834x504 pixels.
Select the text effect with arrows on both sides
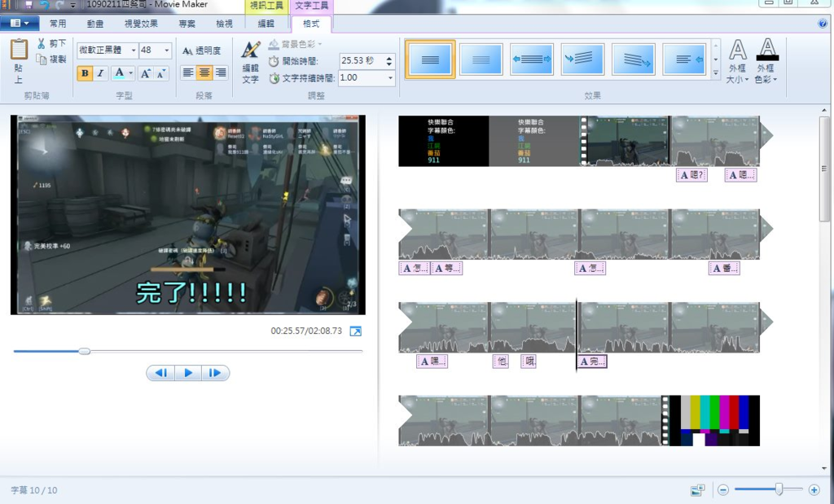point(532,59)
